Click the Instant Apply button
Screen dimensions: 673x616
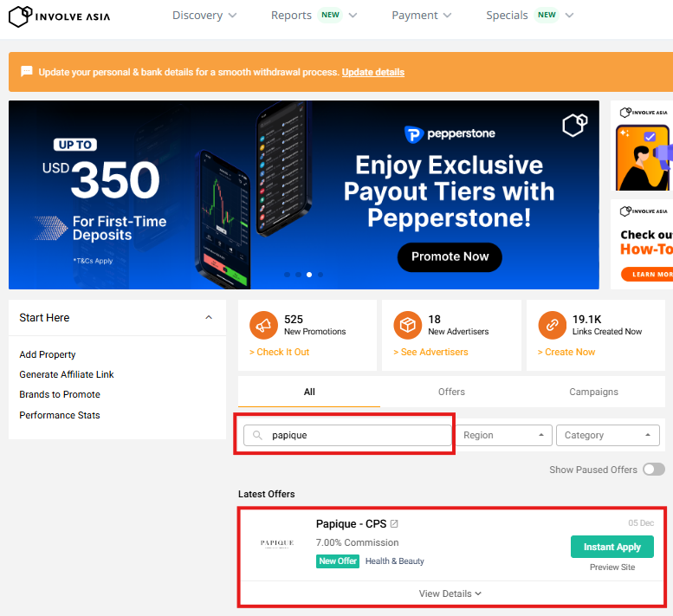pos(612,547)
